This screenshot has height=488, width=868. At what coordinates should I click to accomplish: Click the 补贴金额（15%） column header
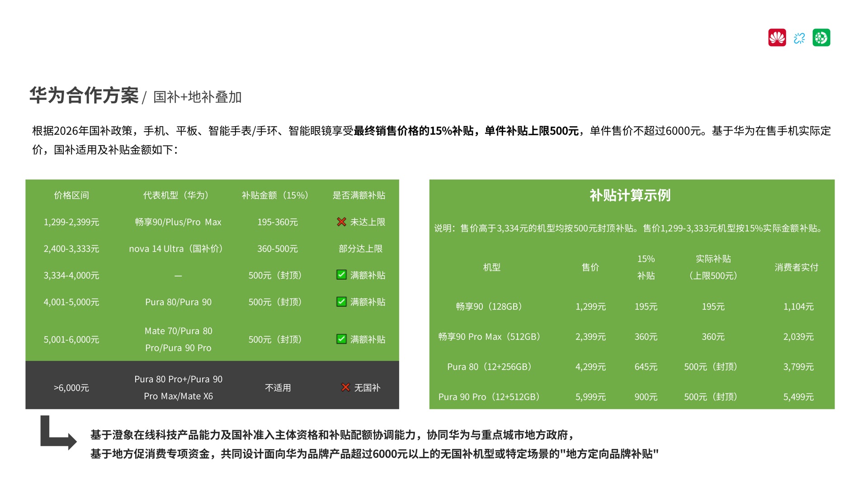[277, 195]
